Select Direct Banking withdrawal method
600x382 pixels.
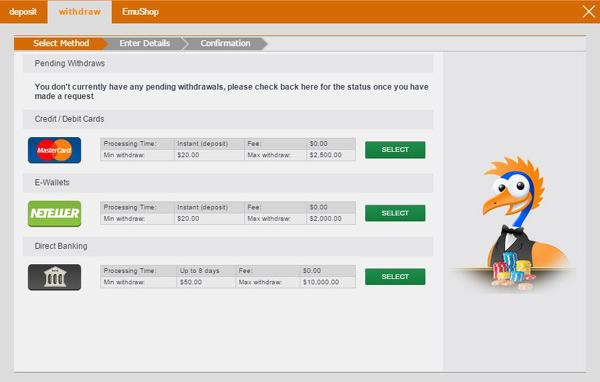click(395, 277)
